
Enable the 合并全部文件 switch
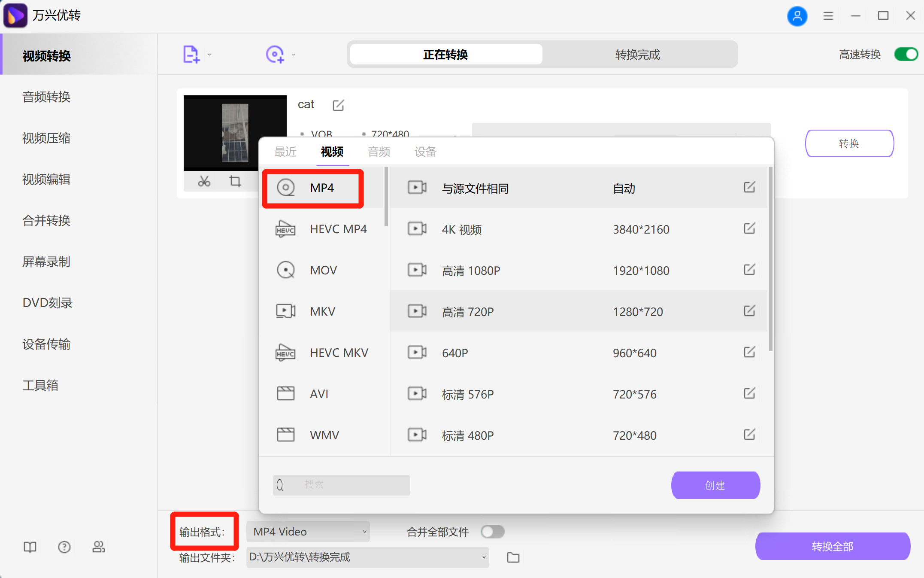pyautogui.click(x=492, y=532)
